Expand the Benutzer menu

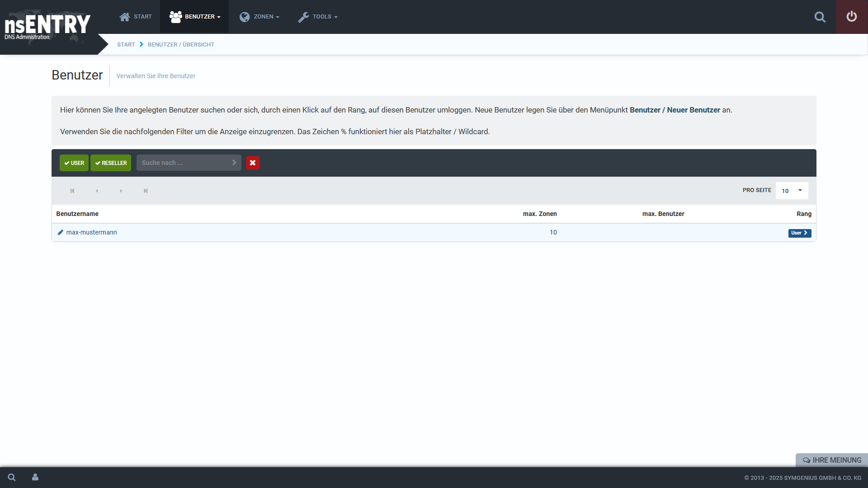pos(195,17)
